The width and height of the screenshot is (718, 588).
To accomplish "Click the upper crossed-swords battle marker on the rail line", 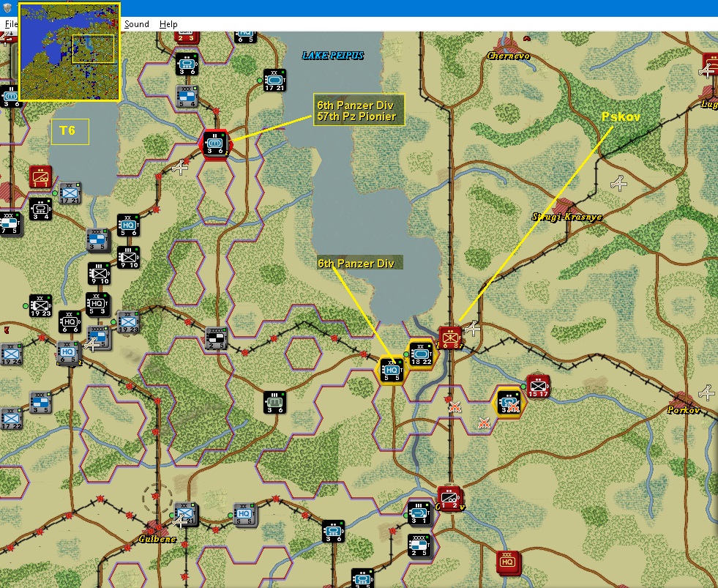I will [x=455, y=406].
